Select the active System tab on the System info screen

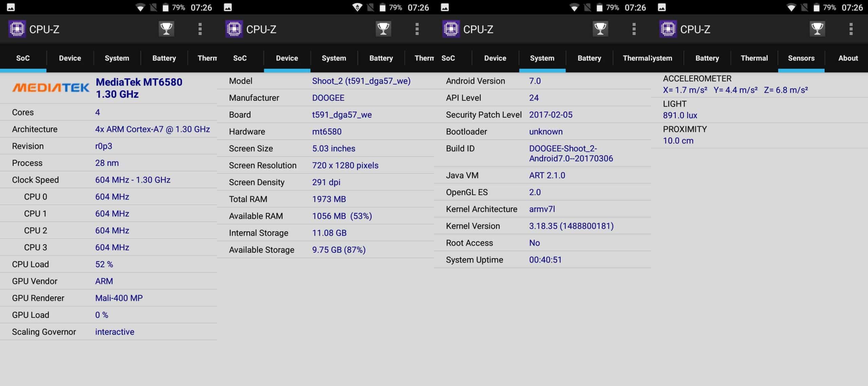click(542, 58)
